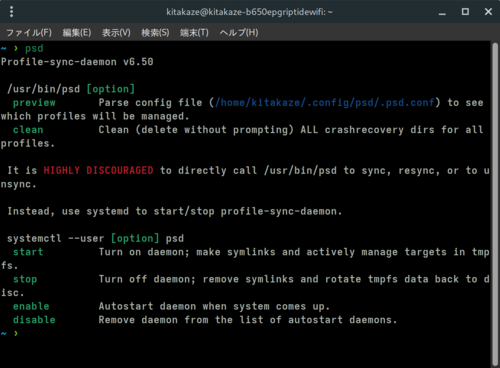Click 'systemctl --user' text
Screen dimensions: 500x368
click(56, 238)
